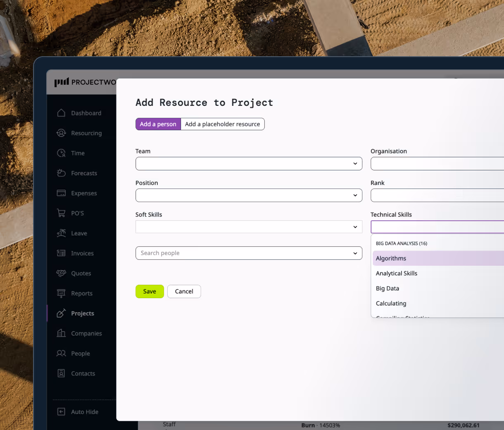Click the Save button
Image resolution: width=504 pixels, height=430 pixels.
point(150,291)
